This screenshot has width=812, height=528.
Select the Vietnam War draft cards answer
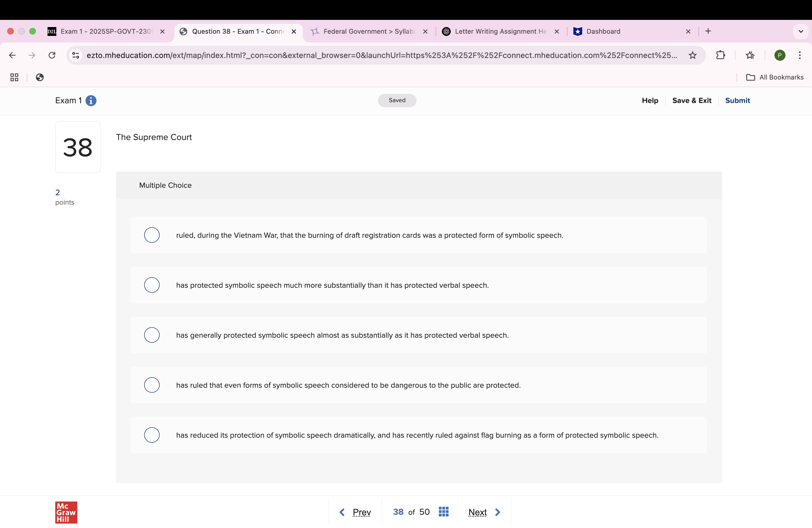[152, 235]
